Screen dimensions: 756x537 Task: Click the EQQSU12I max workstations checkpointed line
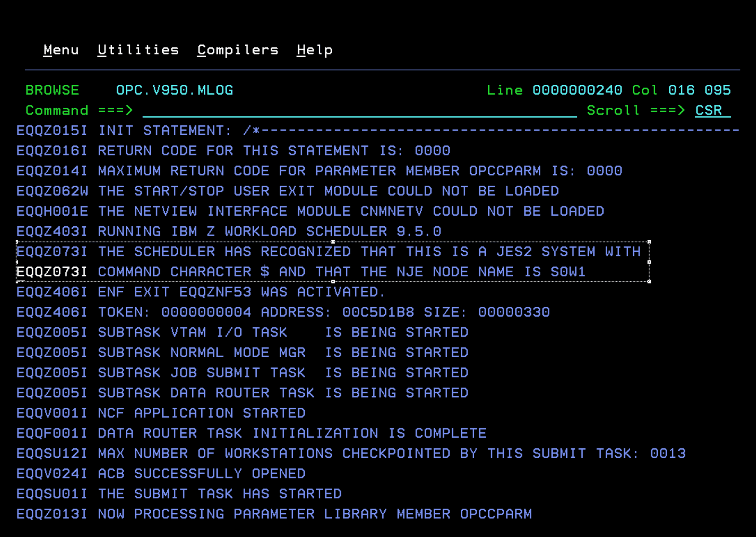pos(351,454)
